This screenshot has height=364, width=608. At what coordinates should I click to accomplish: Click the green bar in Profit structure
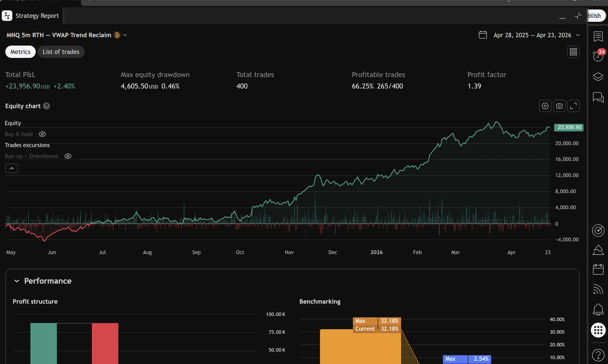43,343
